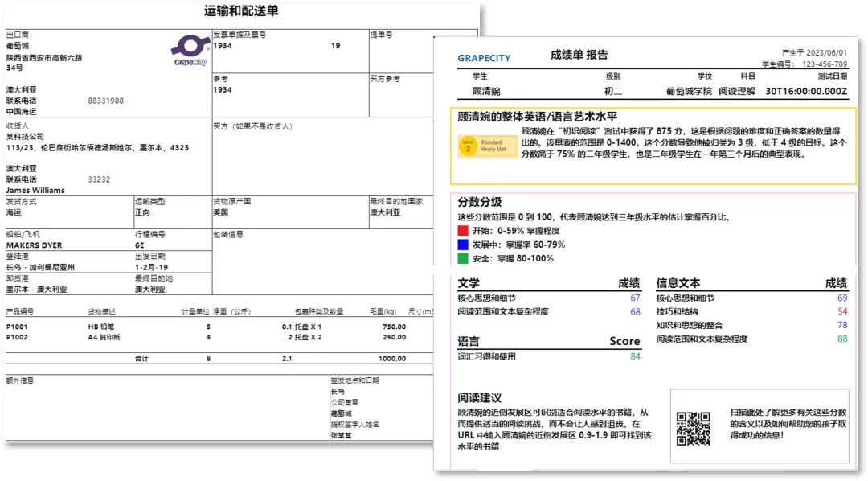Screen dimensions: 868x481
Task: Click the signatory name 张某某
Action: tap(341, 436)
